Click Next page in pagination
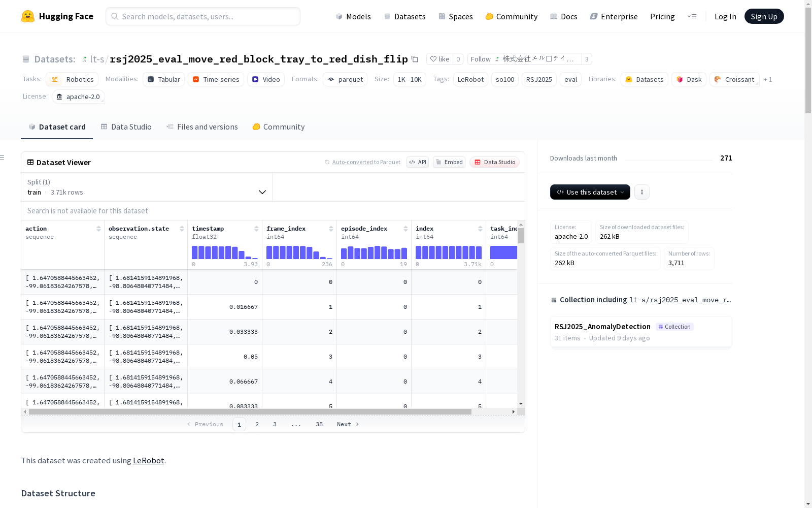The width and height of the screenshot is (812, 508). (x=348, y=424)
